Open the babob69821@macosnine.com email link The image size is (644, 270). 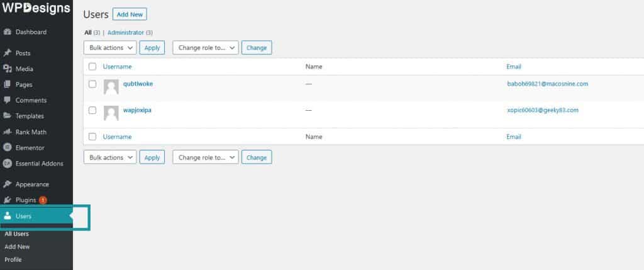pyautogui.click(x=547, y=84)
